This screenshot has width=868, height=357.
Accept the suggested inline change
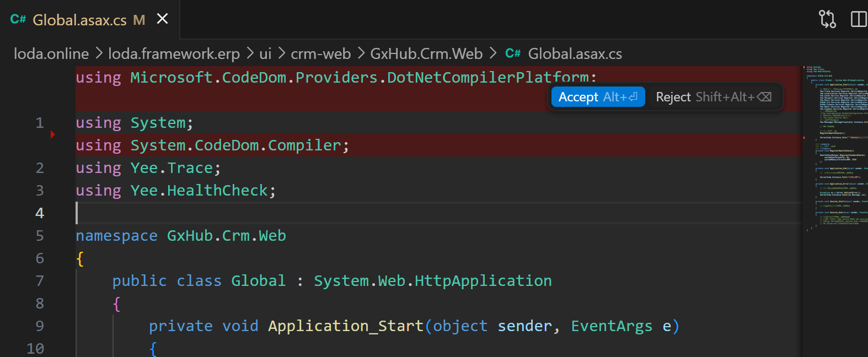[598, 97]
